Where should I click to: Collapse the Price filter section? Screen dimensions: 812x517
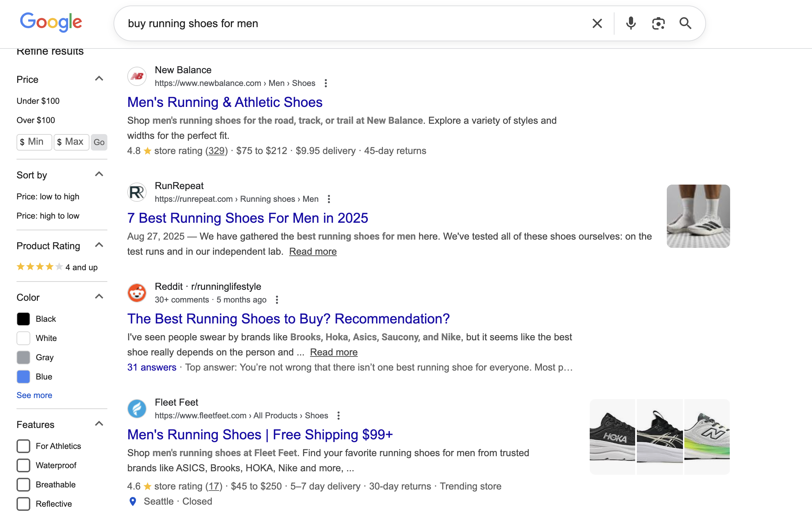pyautogui.click(x=99, y=78)
